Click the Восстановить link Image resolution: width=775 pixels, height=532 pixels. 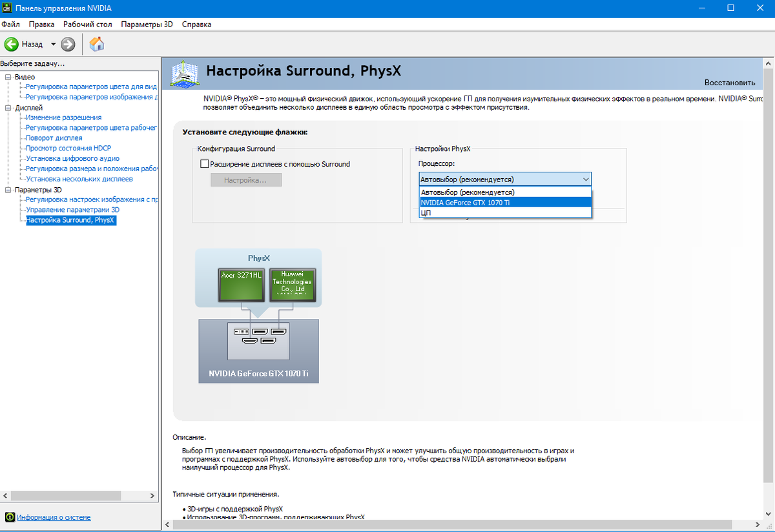click(729, 83)
